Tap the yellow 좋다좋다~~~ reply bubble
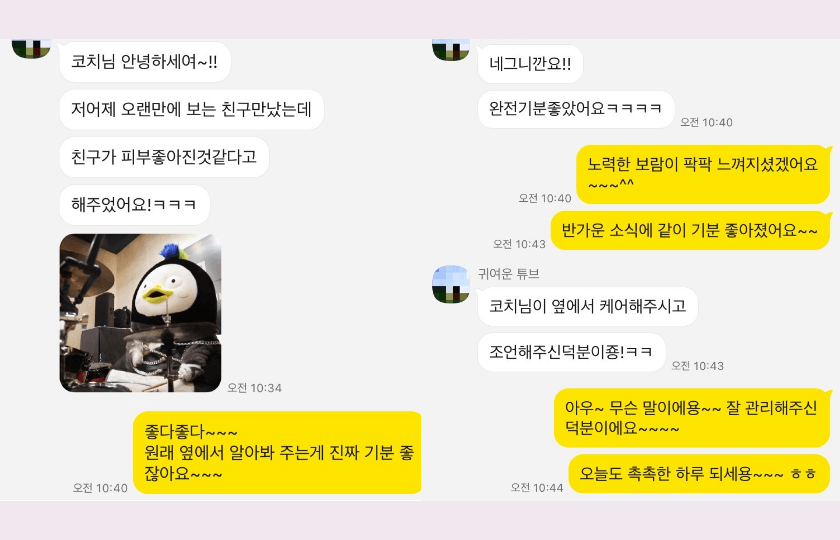Image resolution: width=840 pixels, height=540 pixels. click(x=277, y=453)
